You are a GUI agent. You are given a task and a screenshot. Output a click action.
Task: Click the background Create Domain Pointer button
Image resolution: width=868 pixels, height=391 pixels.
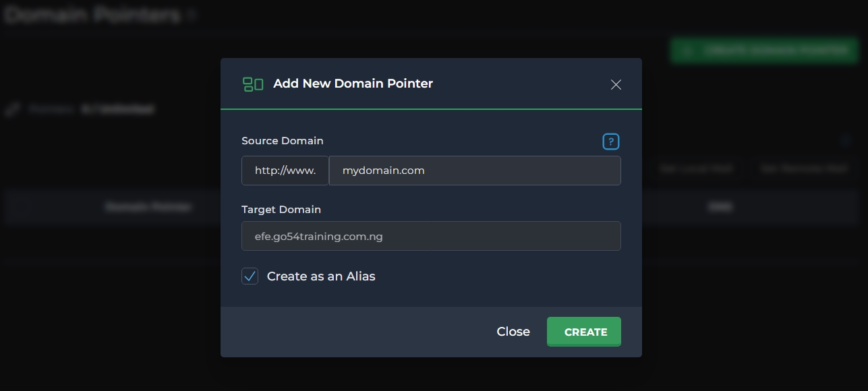[x=764, y=50]
